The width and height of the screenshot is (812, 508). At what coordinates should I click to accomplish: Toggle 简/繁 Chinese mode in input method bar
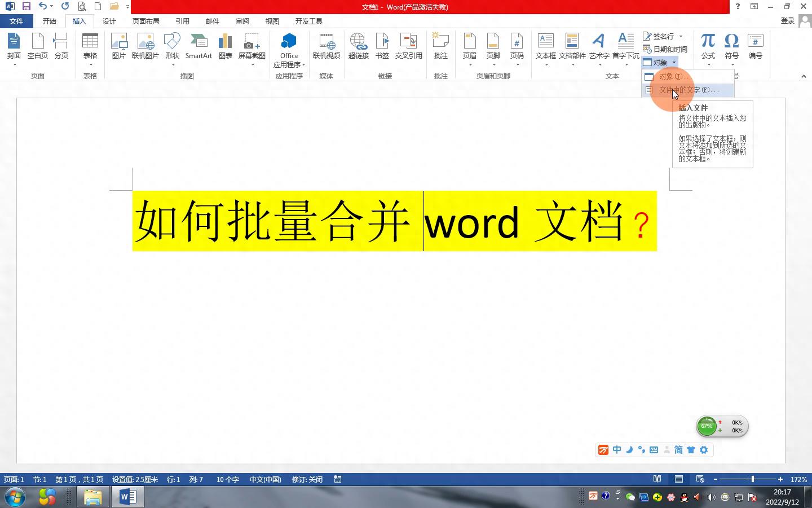click(x=678, y=450)
